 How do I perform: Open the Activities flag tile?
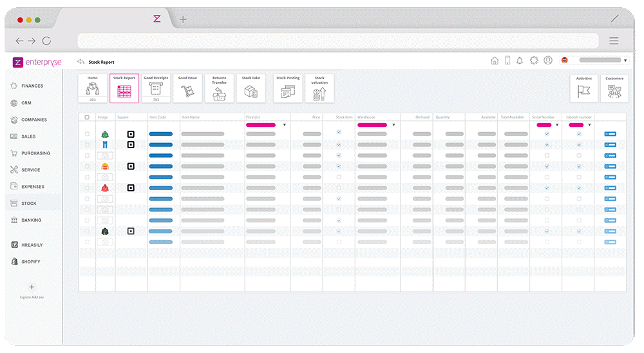tap(583, 88)
